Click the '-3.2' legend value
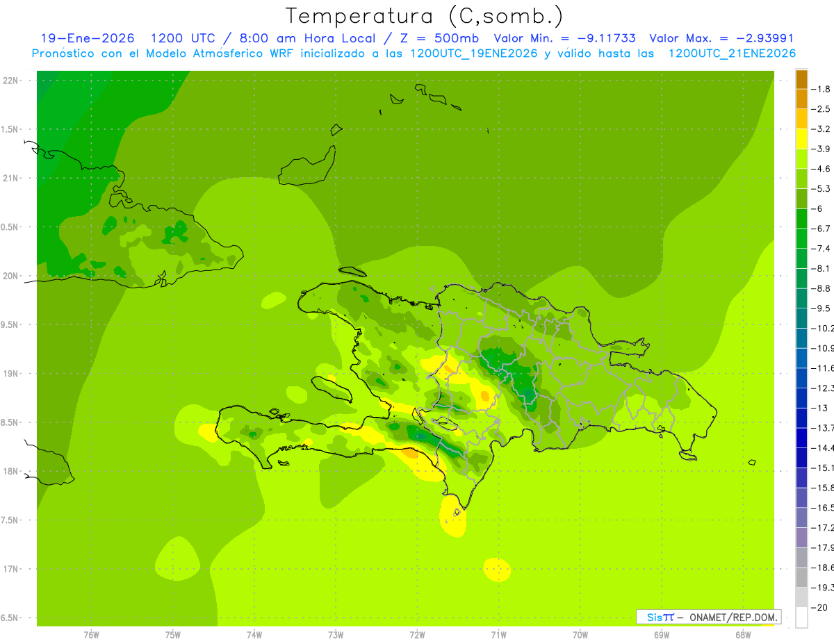 [x=821, y=129]
